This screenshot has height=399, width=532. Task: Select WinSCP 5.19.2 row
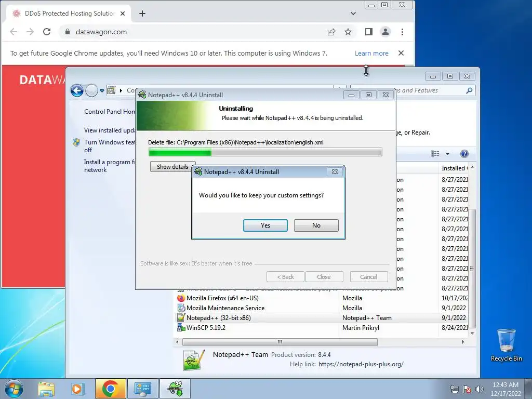pyautogui.click(x=322, y=328)
